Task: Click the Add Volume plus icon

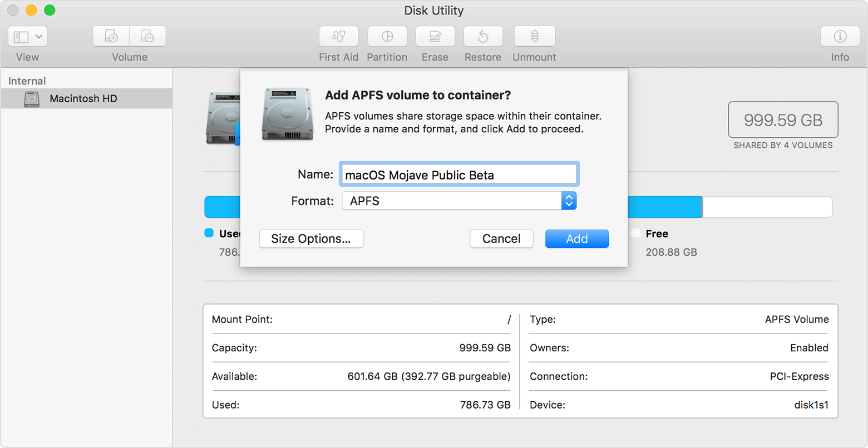Action: (111, 36)
